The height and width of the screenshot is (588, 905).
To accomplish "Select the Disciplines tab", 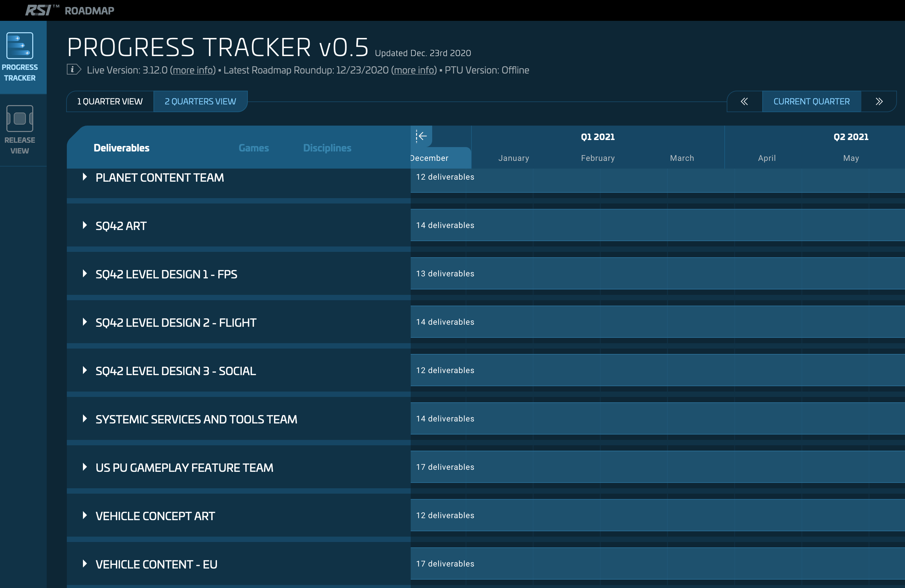I will 327,148.
